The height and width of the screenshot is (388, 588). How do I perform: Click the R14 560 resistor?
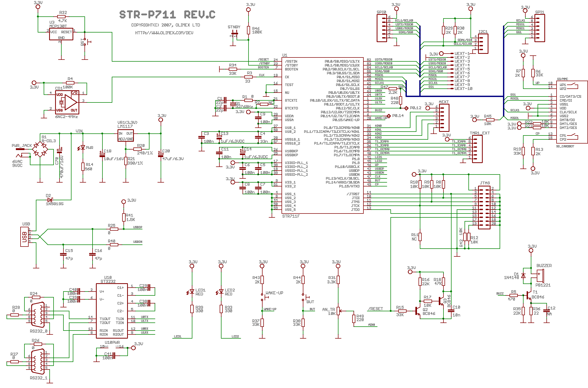[x=83, y=167]
